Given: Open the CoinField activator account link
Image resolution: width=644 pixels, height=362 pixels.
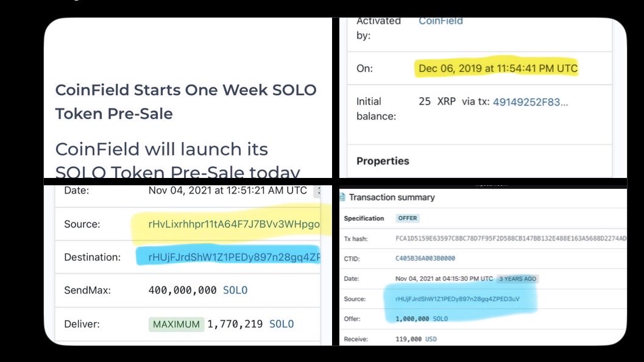Looking at the screenshot, I should tap(441, 21).
